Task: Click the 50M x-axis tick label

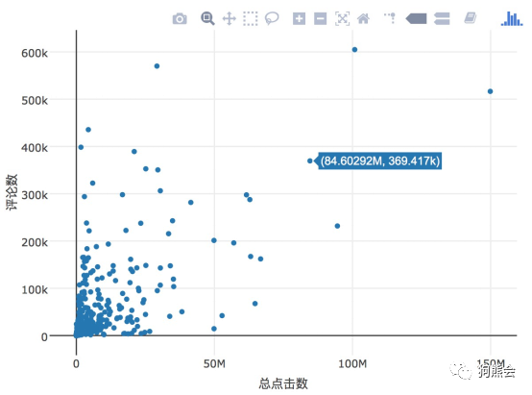Action: coord(214,363)
